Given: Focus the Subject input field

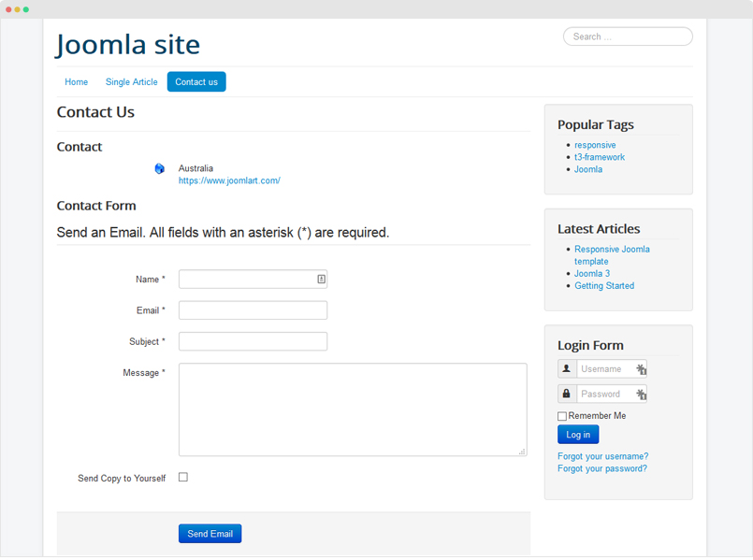Looking at the screenshot, I should tap(253, 341).
